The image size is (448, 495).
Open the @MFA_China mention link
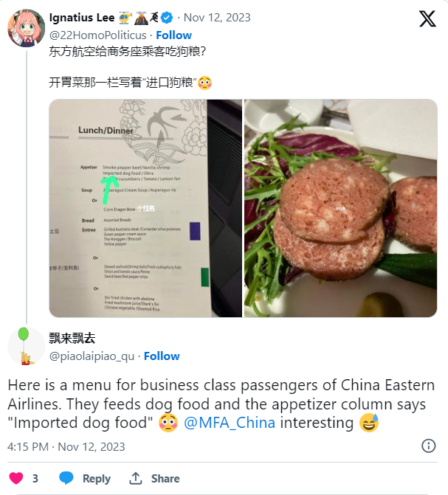click(x=230, y=423)
